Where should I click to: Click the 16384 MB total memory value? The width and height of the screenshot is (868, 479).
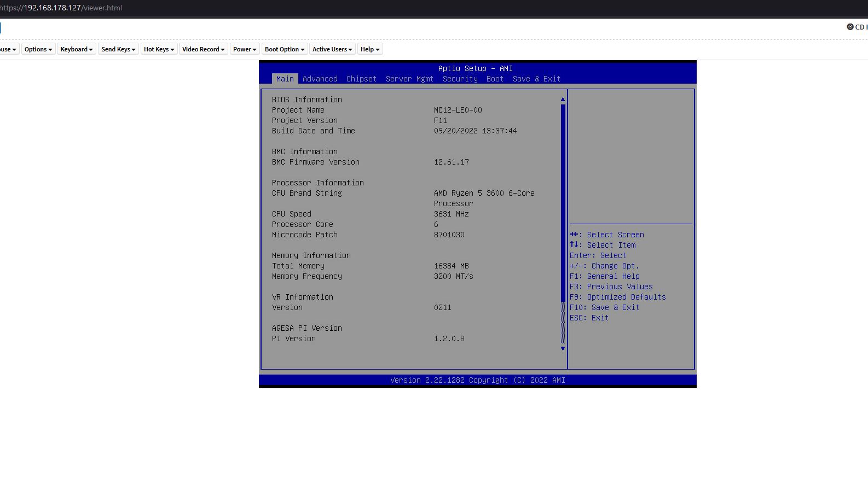[x=452, y=266]
